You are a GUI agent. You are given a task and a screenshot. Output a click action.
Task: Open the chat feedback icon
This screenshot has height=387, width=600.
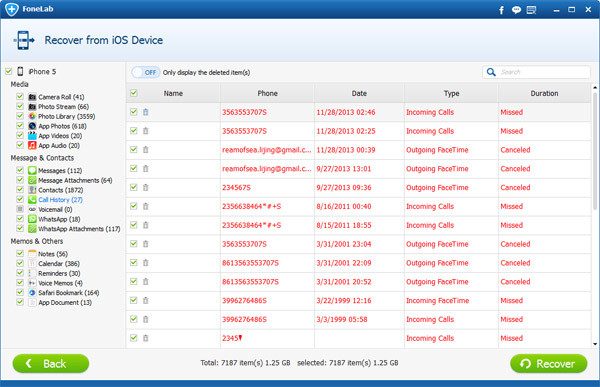[516, 10]
